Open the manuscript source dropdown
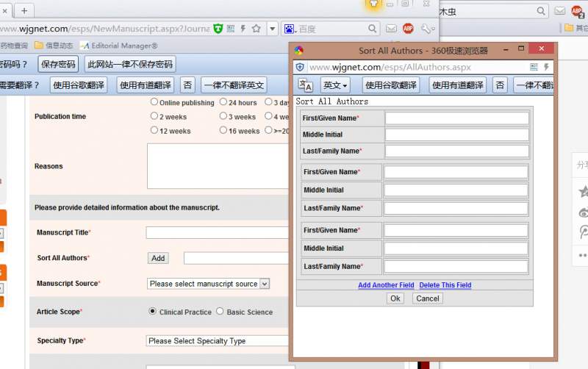This screenshot has width=588, height=369. [208, 284]
